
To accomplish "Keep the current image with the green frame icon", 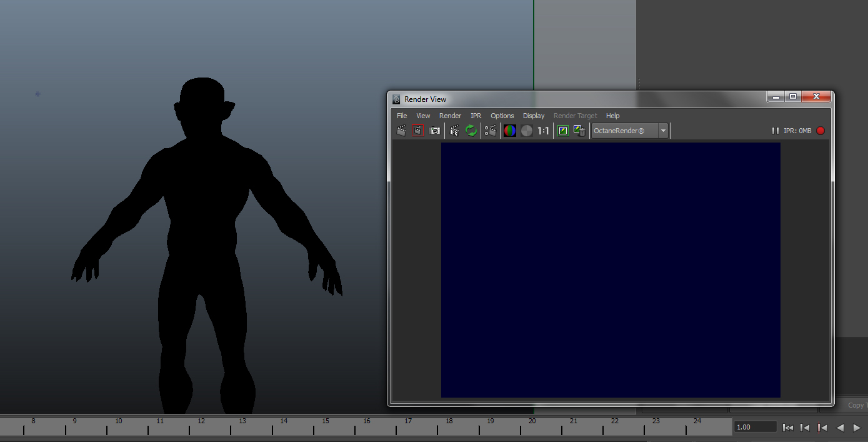I will point(563,131).
